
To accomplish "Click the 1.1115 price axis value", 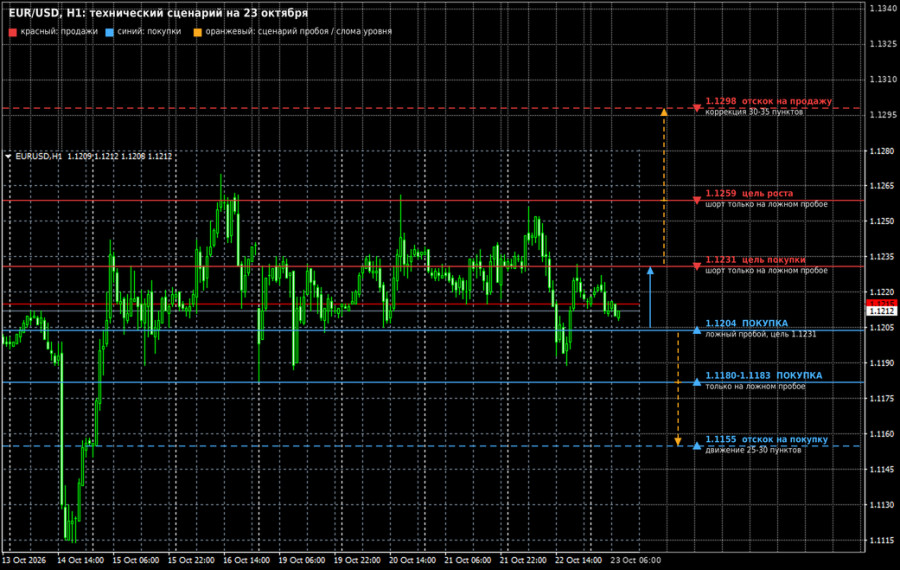I will pos(883,540).
